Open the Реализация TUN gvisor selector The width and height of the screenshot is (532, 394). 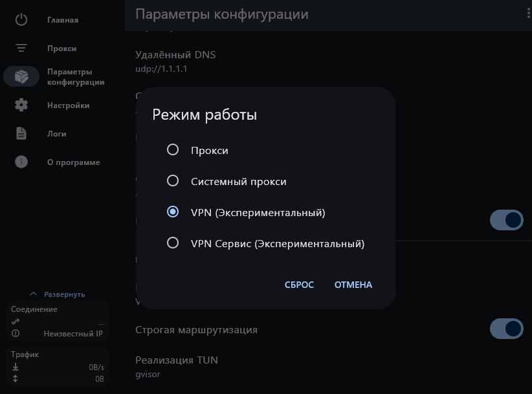176,366
